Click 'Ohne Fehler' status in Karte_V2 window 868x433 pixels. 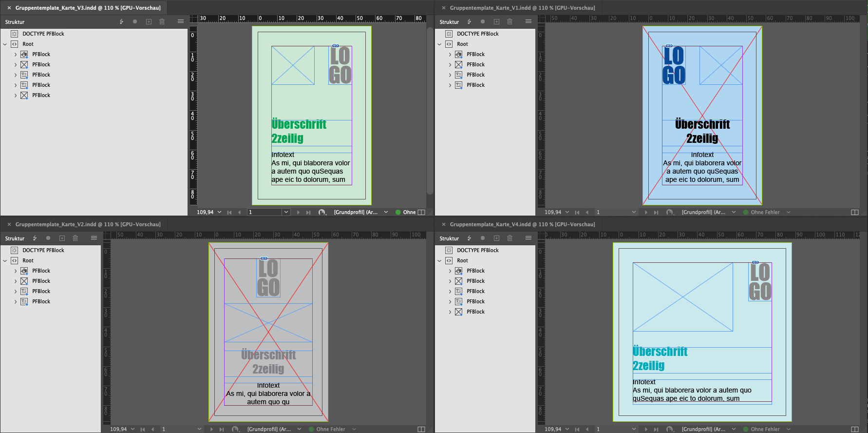tap(330, 429)
